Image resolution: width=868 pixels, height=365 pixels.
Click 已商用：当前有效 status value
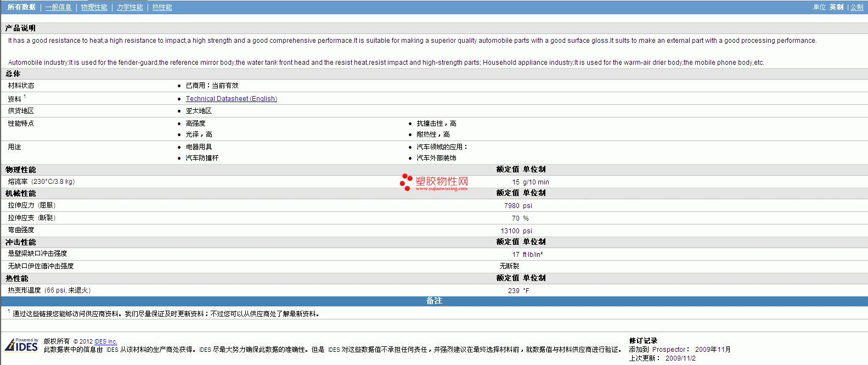(x=212, y=86)
